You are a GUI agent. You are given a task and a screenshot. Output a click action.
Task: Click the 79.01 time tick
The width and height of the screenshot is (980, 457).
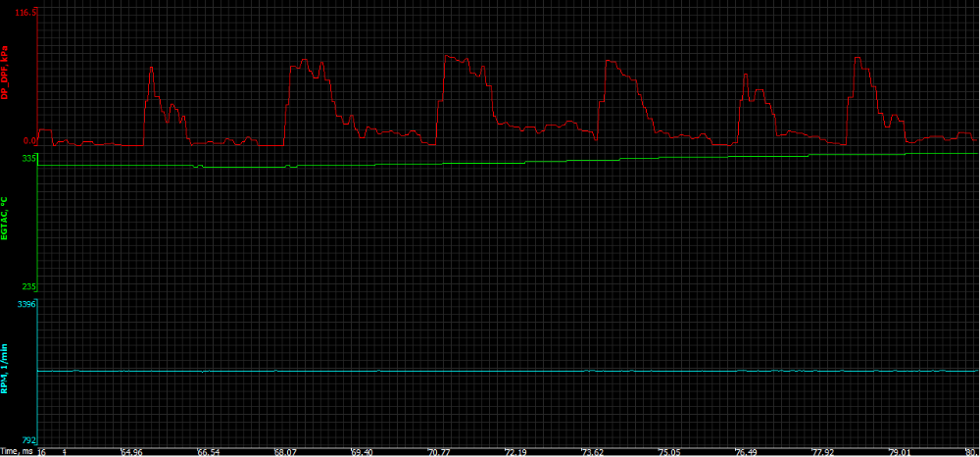pyautogui.click(x=899, y=452)
